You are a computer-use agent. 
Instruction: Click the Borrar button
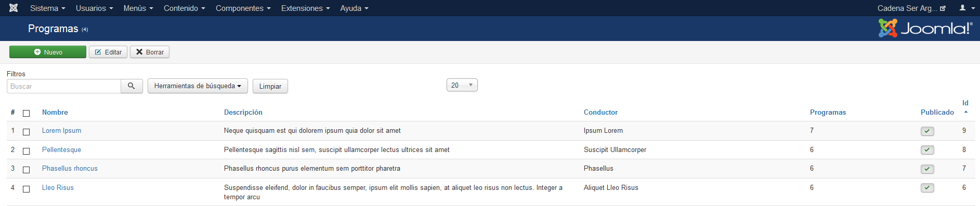click(x=150, y=52)
